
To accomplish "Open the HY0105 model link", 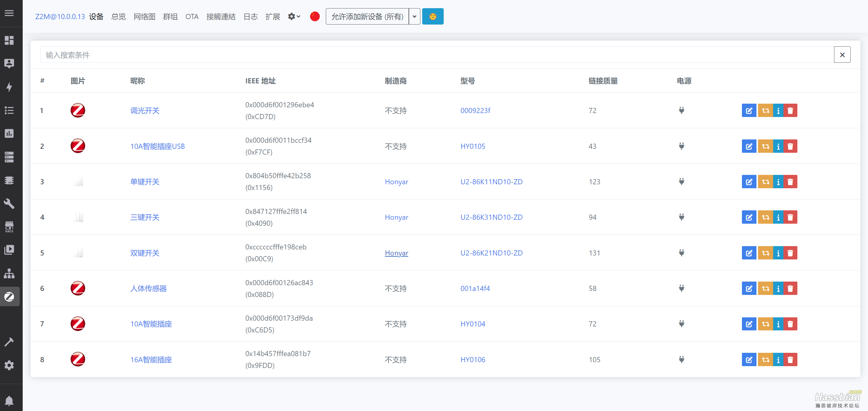I will pos(472,146).
